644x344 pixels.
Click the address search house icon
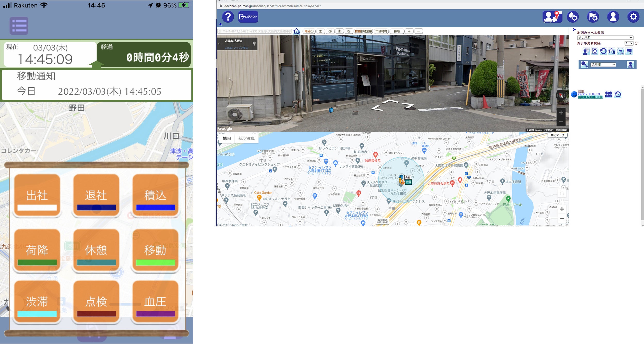click(x=297, y=31)
